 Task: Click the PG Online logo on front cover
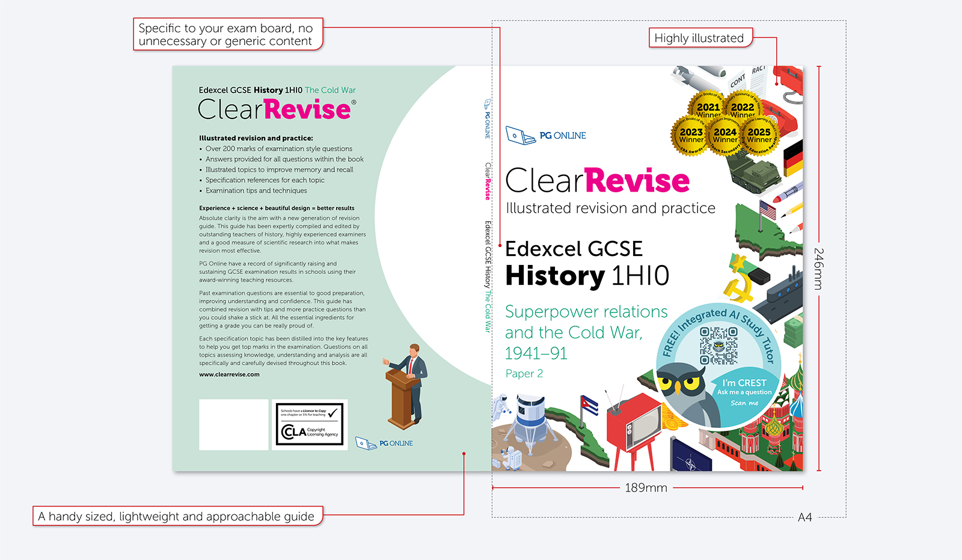point(545,136)
